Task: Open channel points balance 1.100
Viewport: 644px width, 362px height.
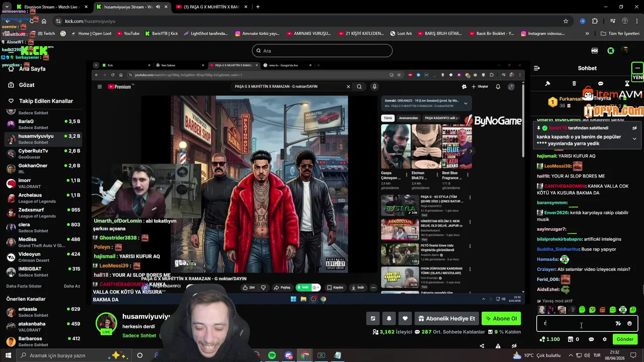Action: pos(549,339)
